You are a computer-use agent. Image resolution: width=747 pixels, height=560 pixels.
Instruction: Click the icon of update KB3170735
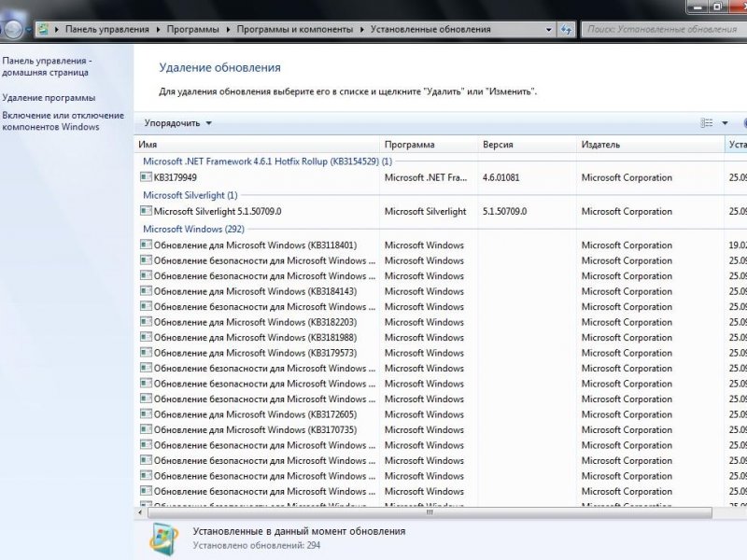[146, 429]
